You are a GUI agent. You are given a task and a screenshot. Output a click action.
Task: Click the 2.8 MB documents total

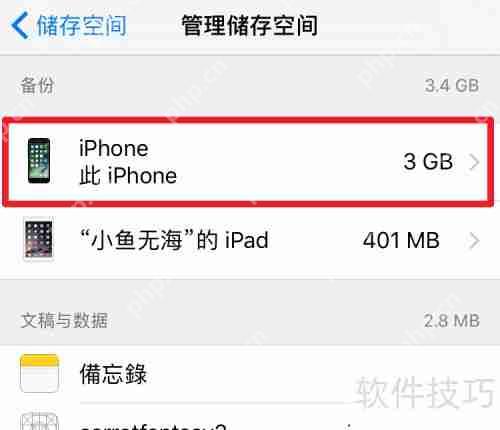pos(452,321)
